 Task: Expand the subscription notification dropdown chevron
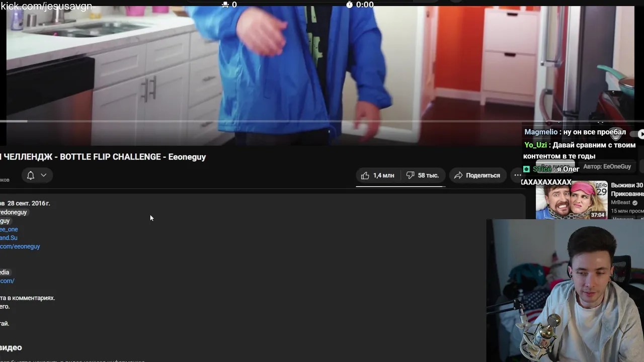(44, 175)
